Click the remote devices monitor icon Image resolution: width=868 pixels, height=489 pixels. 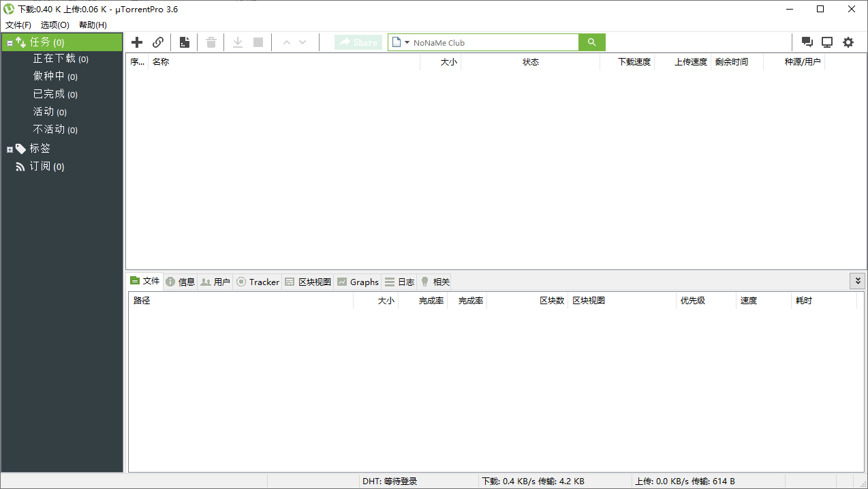826,42
